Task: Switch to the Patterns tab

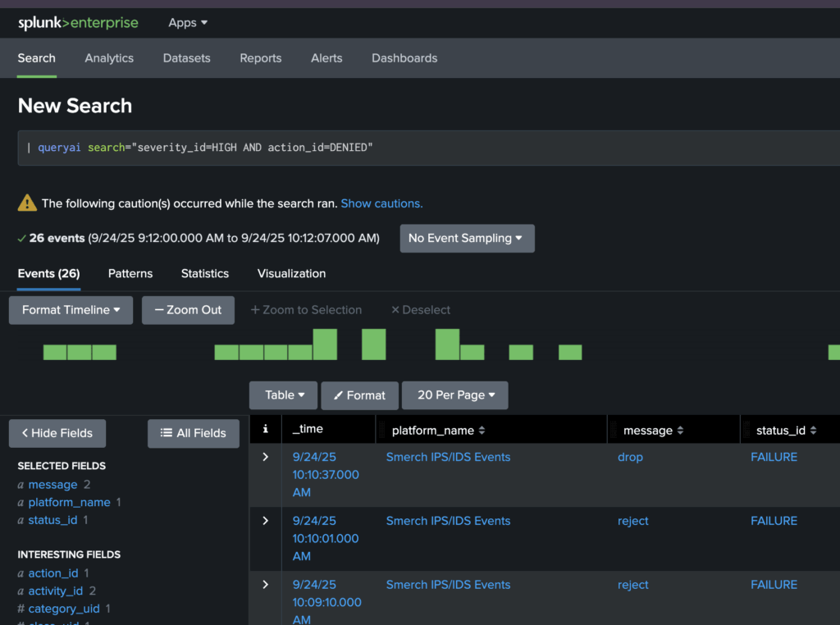Action: [130, 274]
